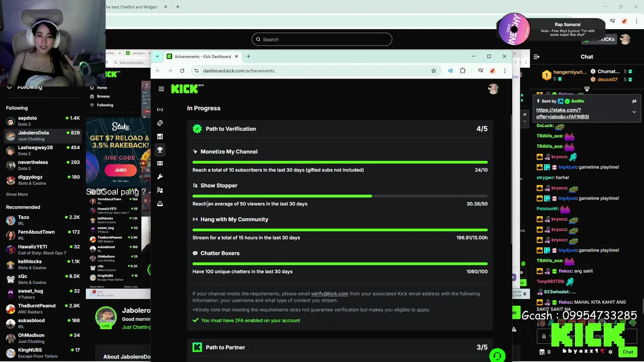Open the chain link icon in dashboard sidebar
Viewport: 644px width, 362px height.
click(160, 123)
